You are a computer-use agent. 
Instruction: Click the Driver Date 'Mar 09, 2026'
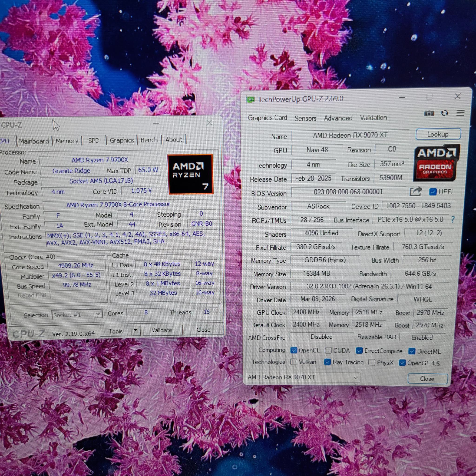coord(317,299)
